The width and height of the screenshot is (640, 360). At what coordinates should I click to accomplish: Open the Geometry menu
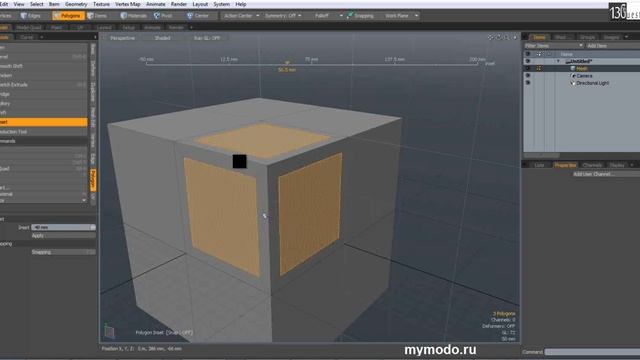click(76, 4)
